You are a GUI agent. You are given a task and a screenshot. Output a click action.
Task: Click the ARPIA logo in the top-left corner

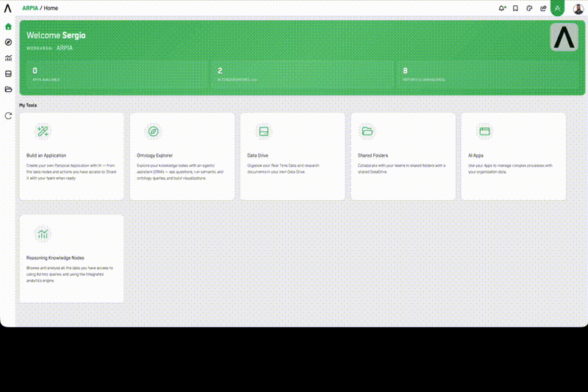point(8,8)
